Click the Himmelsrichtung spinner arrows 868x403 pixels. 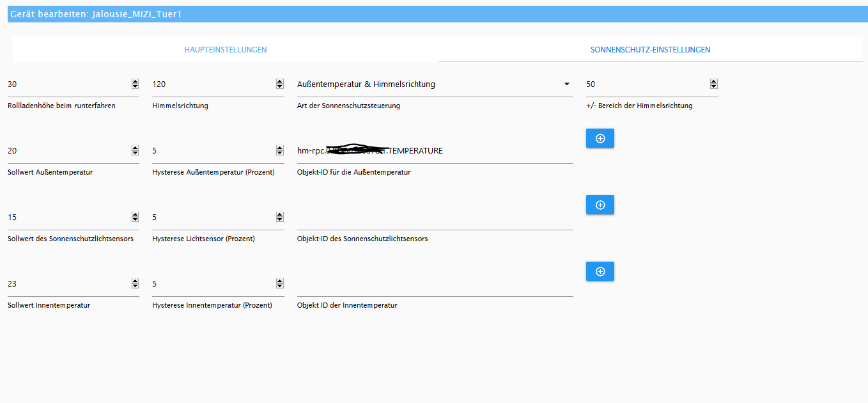click(x=279, y=84)
